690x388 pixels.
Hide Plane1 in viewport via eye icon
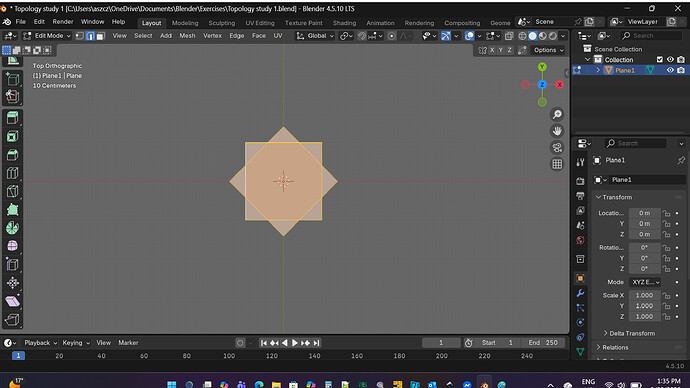coord(670,70)
